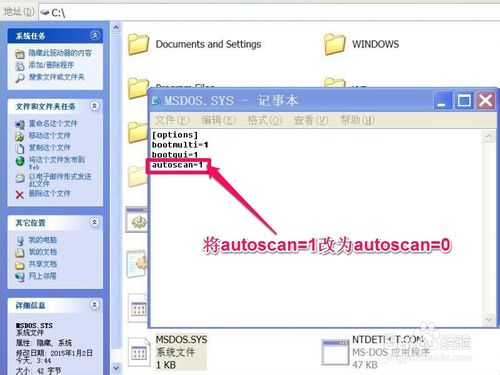Click the search magnifier icon in 系统任务

coord(20,78)
